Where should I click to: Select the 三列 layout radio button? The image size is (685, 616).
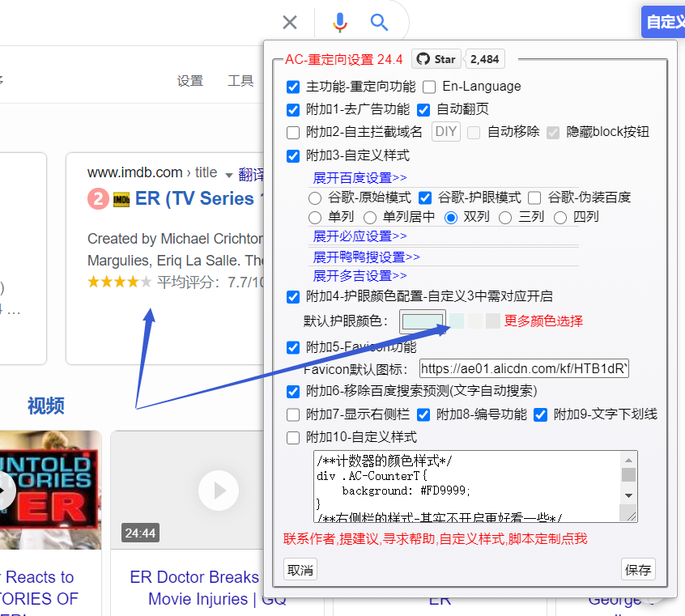505,217
